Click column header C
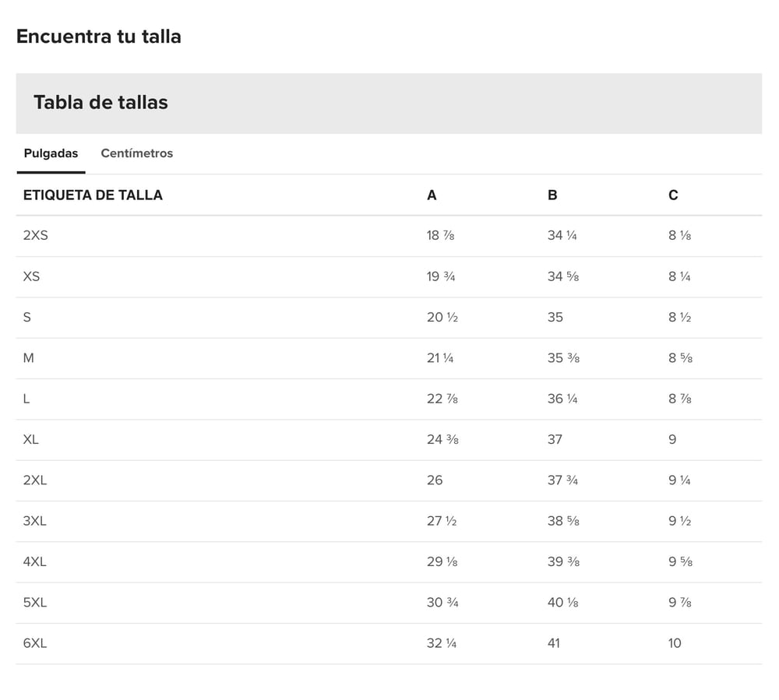 coord(673,195)
